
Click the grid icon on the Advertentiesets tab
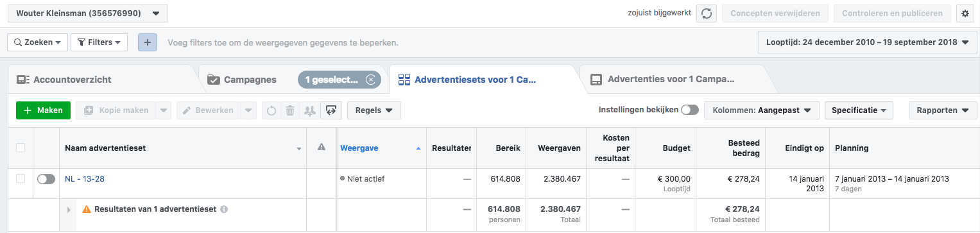[x=404, y=80]
